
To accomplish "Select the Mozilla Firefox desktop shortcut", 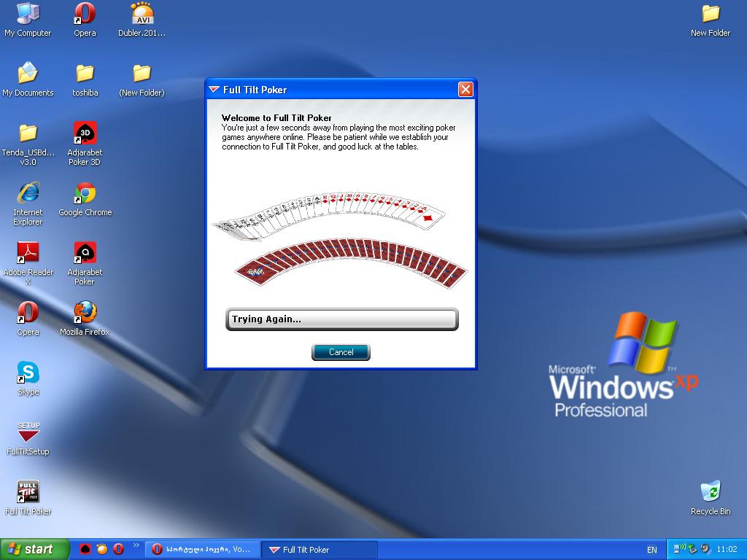I will [85, 319].
